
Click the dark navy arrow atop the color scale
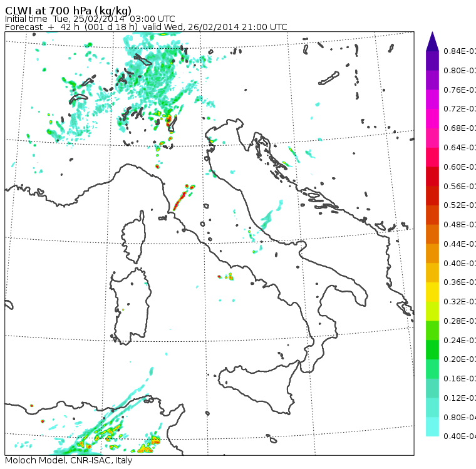[x=432, y=41]
